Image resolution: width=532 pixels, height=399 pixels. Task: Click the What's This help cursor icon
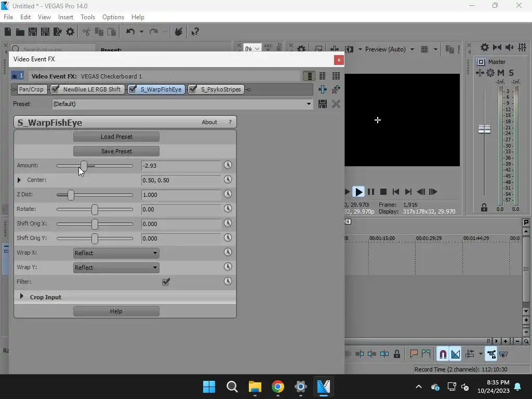(195, 32)
